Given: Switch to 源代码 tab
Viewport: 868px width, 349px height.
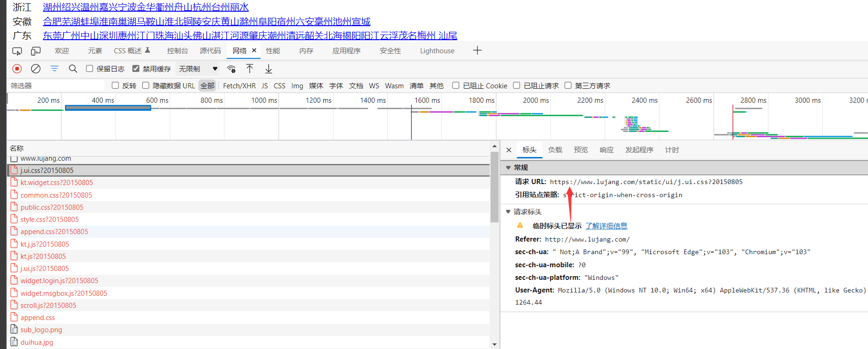Looking at the screenshot, I should point(210,50).
